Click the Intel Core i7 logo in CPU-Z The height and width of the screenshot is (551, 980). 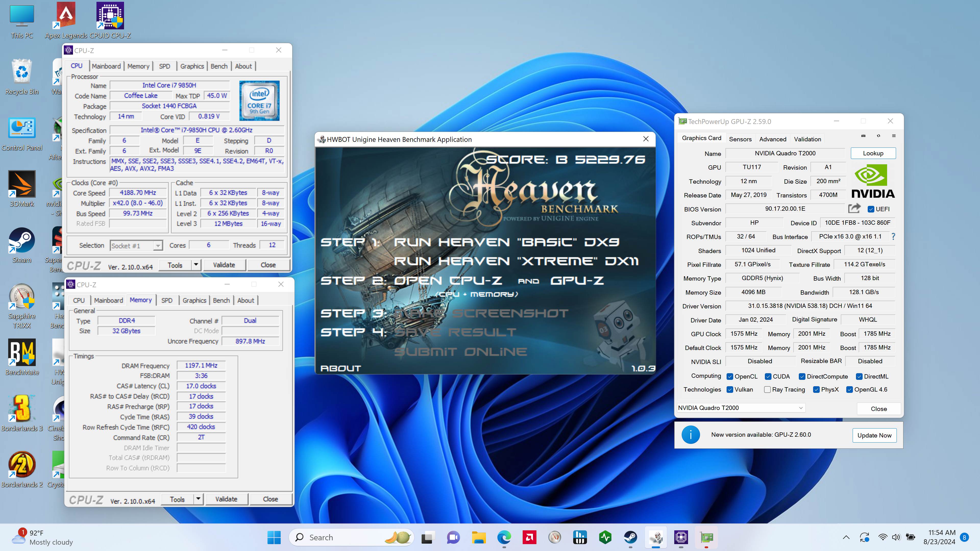(260, 101)
